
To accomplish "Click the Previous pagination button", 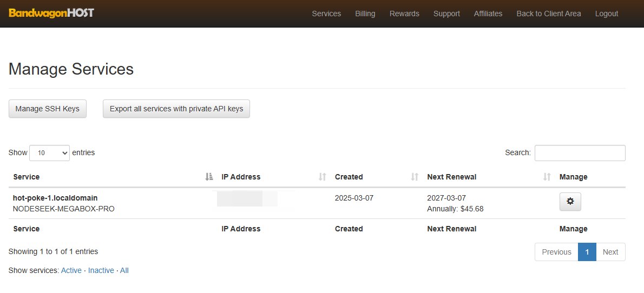I will click(556, 252).
